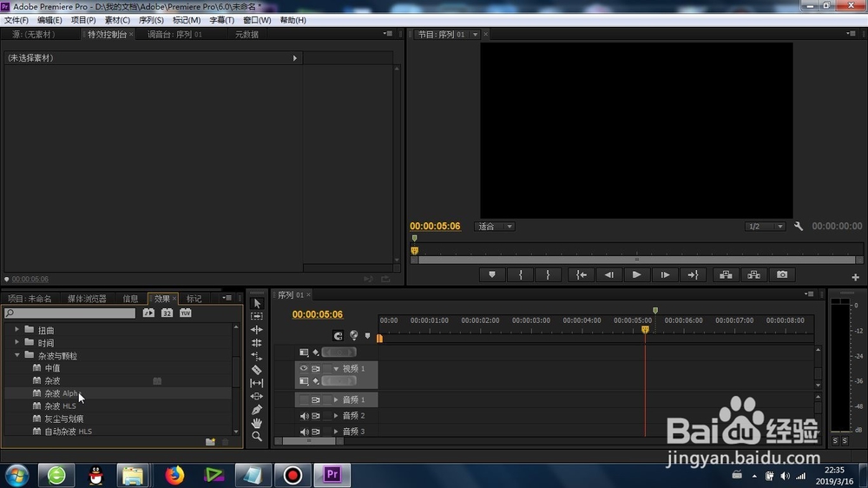Expand the 时间 effects folder
This screenshot has height=488, width=868.
16,342
